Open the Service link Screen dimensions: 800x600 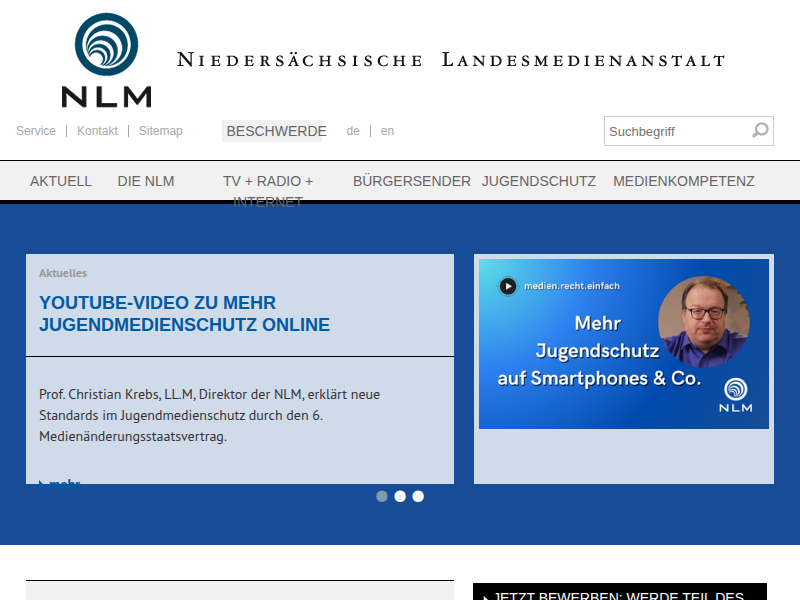point(36,131)
